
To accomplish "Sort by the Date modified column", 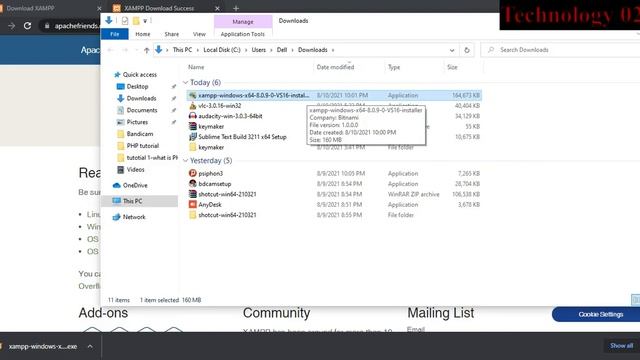I will point(335,67).
